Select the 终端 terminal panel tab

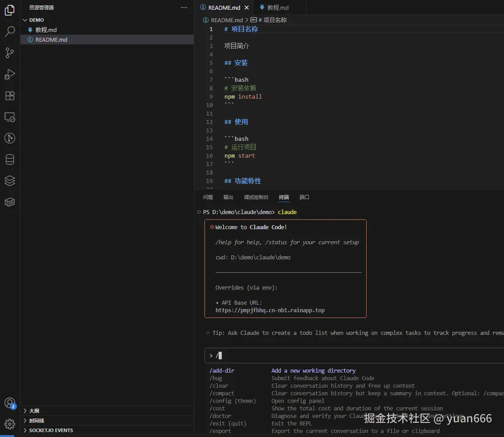(x=284, y=197)
